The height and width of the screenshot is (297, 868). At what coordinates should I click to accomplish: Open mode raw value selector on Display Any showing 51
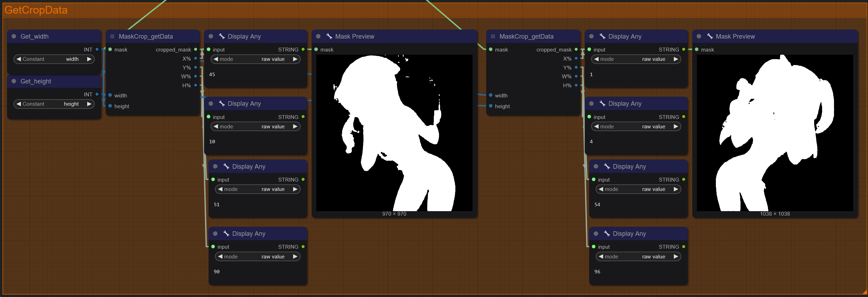257,189
